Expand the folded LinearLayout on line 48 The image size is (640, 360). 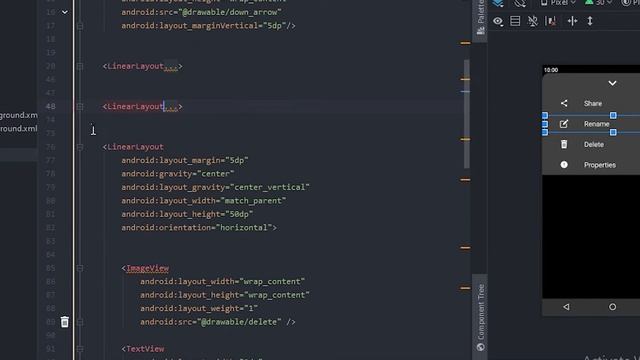(x=80, y=107)
